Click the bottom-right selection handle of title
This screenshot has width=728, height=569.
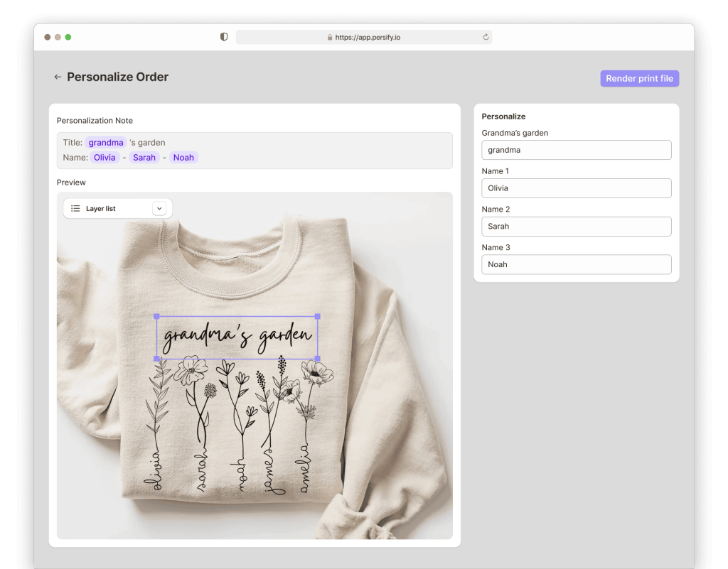[x=317, y=359]
